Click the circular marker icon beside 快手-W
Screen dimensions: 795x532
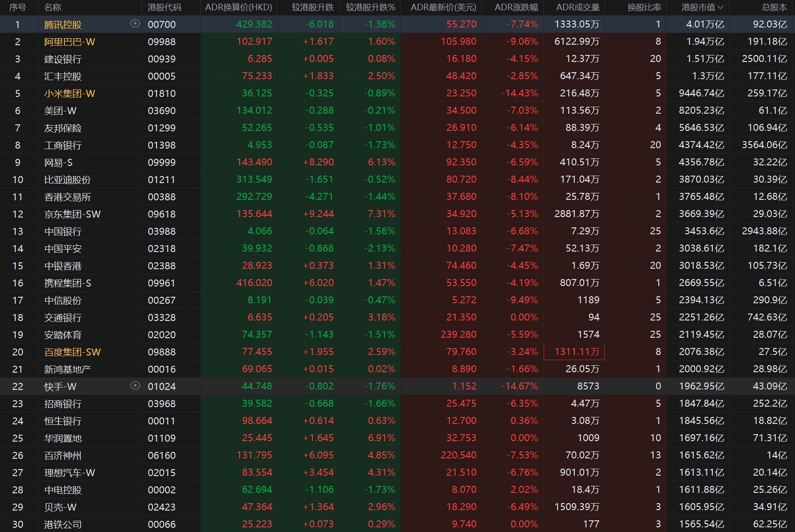coord(135,386)
